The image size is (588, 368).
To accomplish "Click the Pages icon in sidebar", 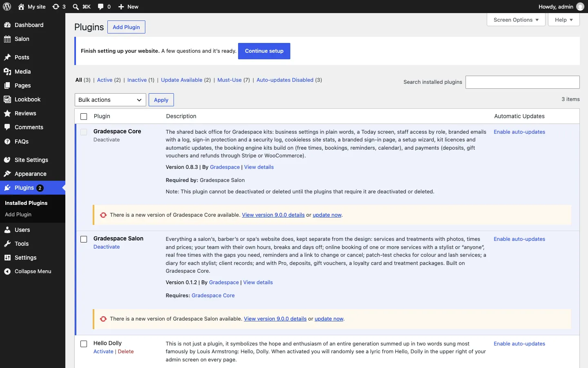I will (7, 85).
